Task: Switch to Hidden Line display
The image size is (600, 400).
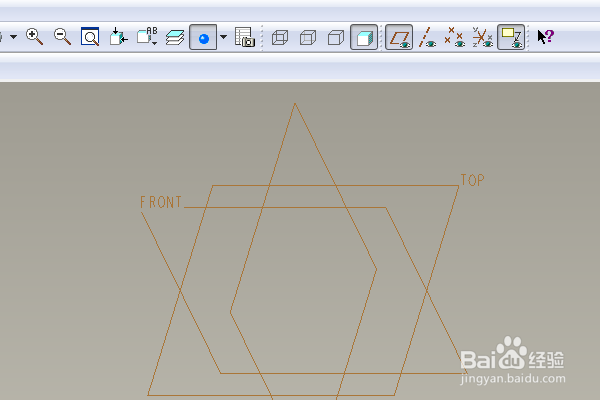Action: [x=308, y=38]
